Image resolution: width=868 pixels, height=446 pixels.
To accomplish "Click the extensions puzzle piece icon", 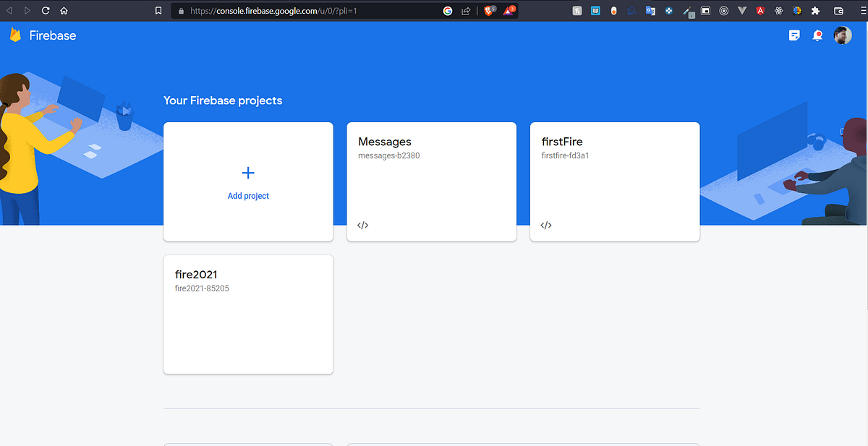I will pyautogui.click(x=814, y=11).
